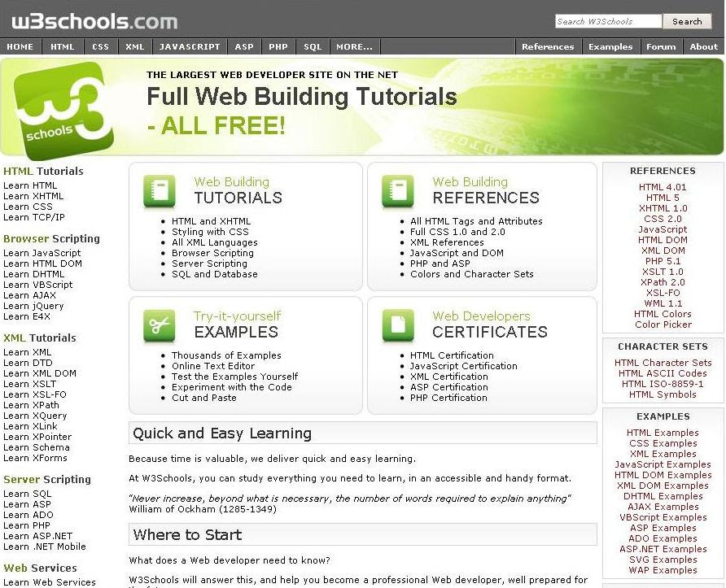Open the Learn TCP/IP link
726x588 pixels.
pos(34,217)
